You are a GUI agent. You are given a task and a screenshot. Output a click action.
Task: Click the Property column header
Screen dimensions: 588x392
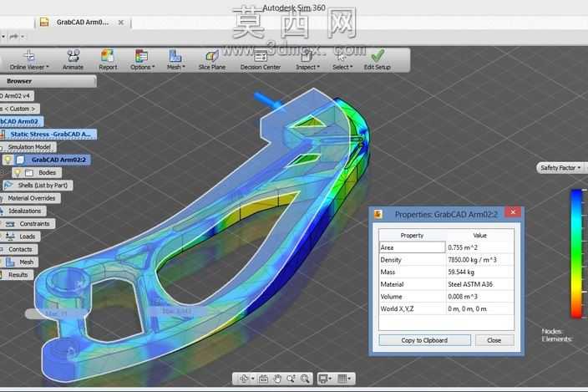412,235
